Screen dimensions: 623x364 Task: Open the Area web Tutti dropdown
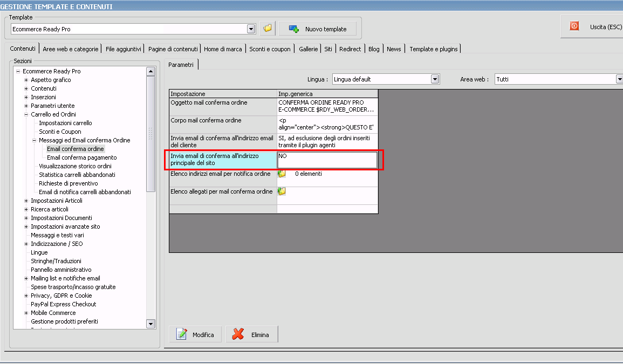click(619, 79)
